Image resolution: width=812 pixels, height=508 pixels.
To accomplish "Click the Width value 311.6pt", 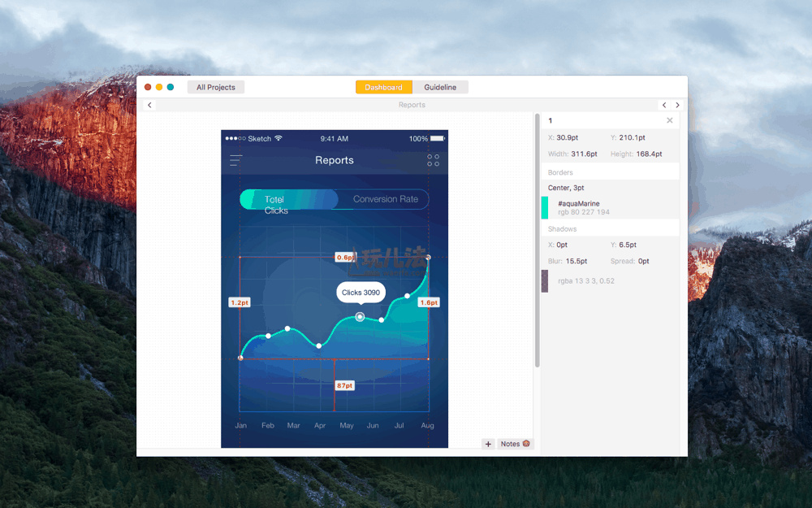I will pyautogui.click(x=584, y=154).
